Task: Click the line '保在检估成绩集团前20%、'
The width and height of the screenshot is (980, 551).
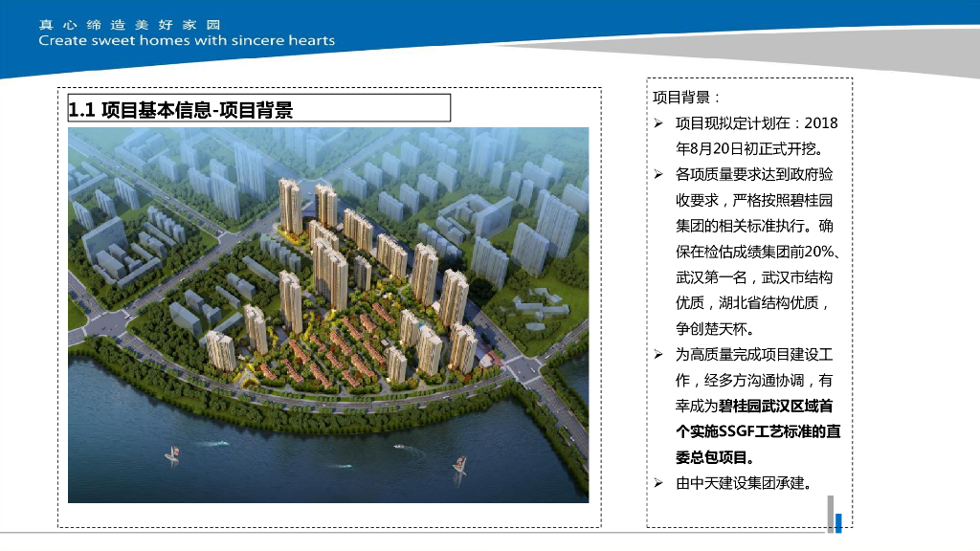Action: [758, 252]
